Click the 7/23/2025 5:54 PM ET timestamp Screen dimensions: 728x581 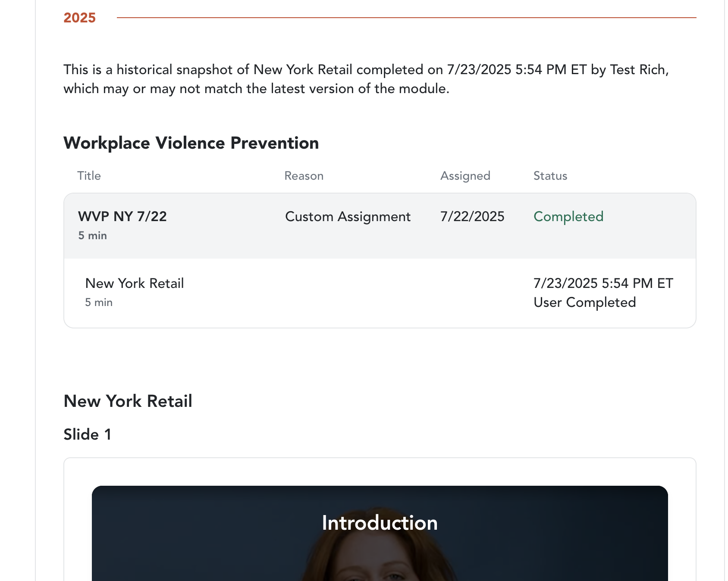click(603, 283)
